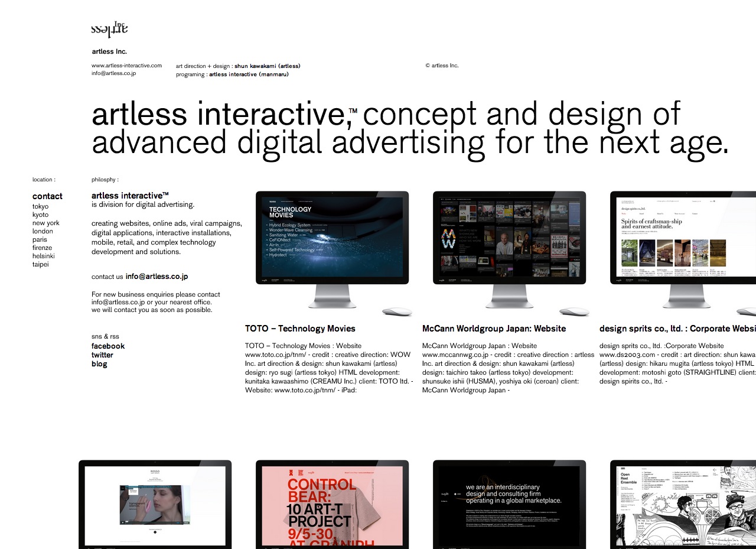Click the 'artless interactive (manmaru)' programming credit
Screen dimensions: 756x549
[x=249, y=74]
